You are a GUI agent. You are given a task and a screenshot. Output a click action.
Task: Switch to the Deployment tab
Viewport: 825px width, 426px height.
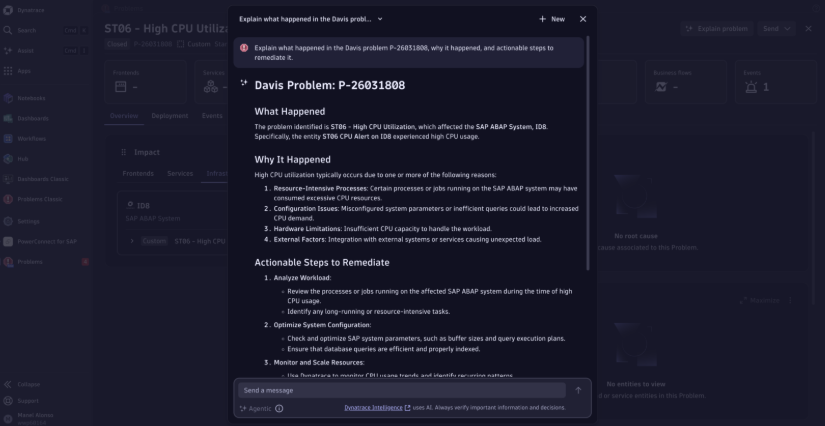169,116
